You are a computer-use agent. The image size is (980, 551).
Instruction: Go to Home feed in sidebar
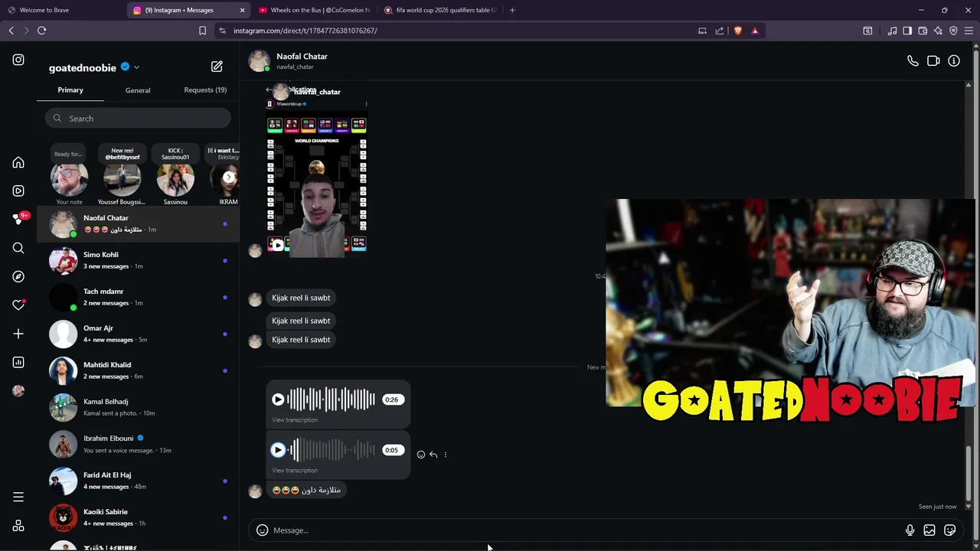coord(18,162)
